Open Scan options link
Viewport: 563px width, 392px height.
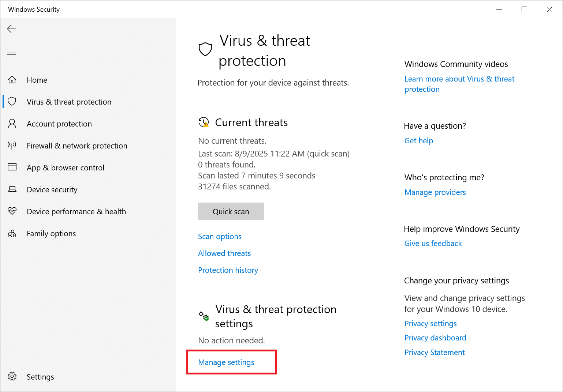220,237
